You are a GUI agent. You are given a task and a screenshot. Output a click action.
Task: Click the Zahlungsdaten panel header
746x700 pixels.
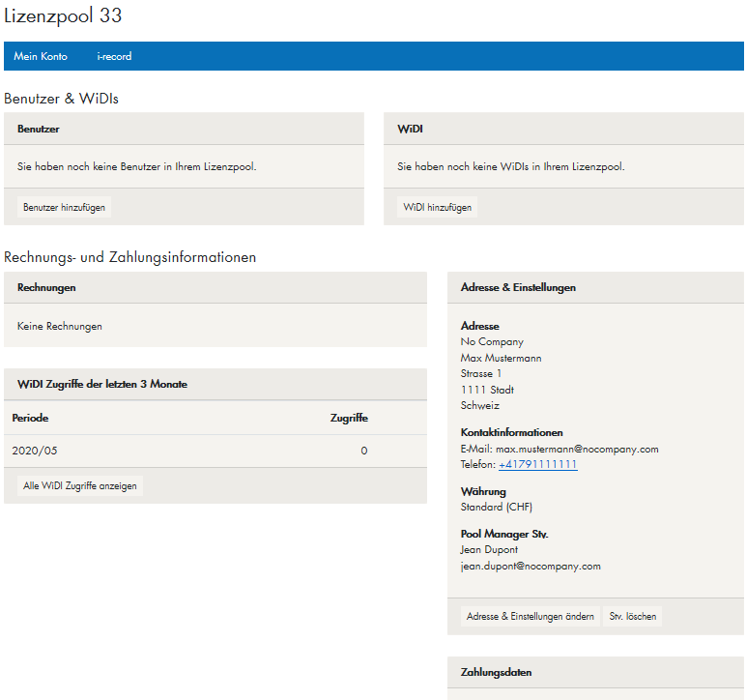(496, 672)
